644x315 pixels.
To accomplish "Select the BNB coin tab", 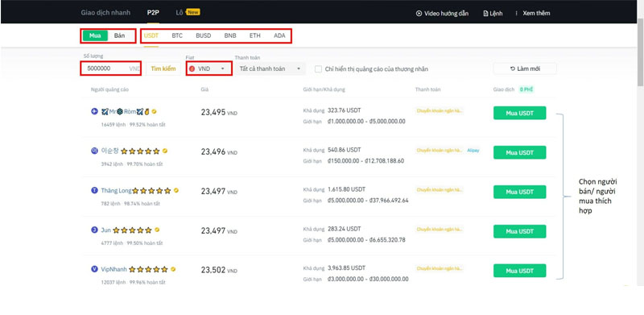I will pyautogui.click(x=230, y=35).
